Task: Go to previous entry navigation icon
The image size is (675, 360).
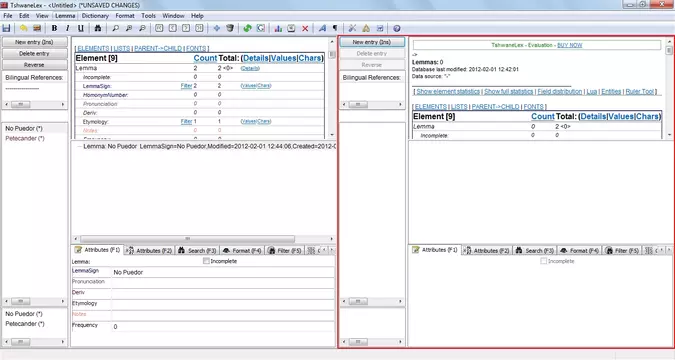Action: [173, 28]
